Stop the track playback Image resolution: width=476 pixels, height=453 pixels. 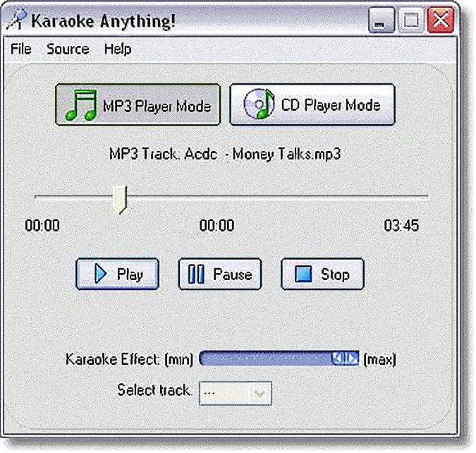point(322,274)
